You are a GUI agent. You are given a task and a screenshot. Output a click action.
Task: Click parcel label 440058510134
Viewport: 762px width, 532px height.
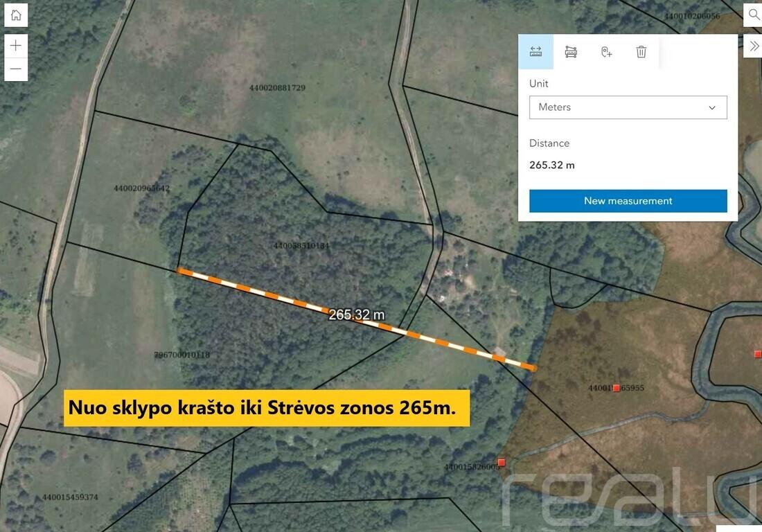(301, 246)
